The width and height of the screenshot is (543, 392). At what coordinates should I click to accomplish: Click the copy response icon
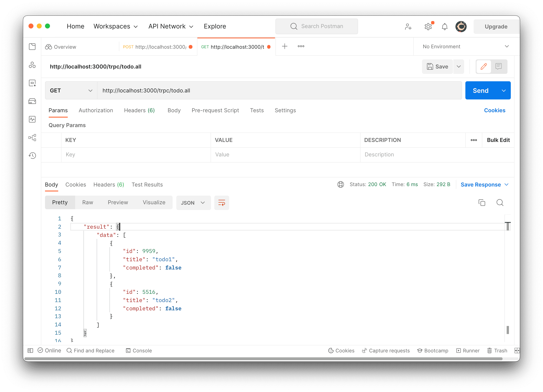tap(482, 203)
